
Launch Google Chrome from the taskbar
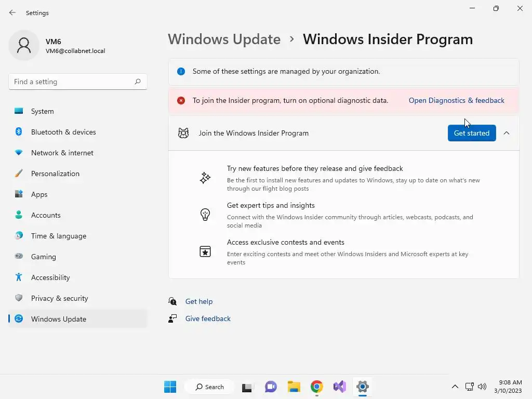click(316, 387)
